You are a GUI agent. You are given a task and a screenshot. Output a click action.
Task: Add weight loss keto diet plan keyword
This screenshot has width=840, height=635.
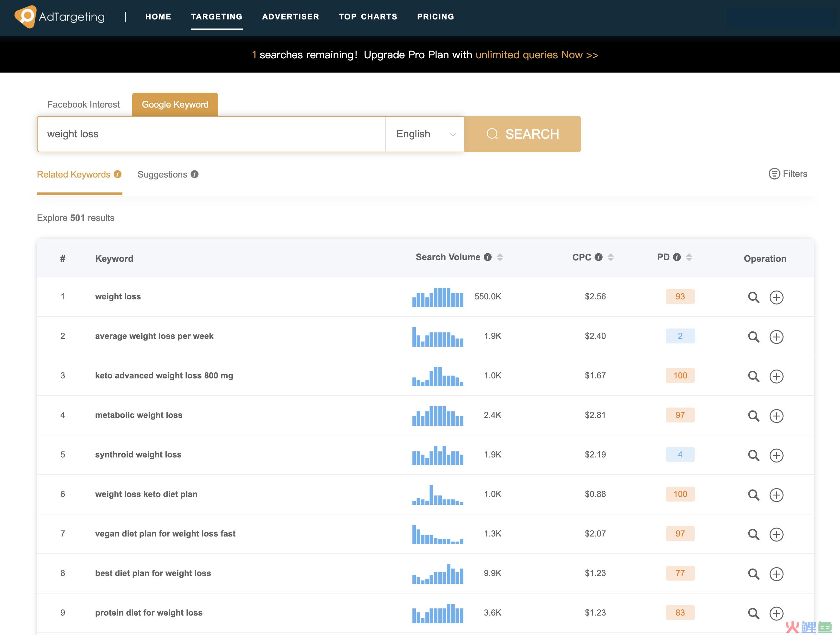(x=776, y=495)
